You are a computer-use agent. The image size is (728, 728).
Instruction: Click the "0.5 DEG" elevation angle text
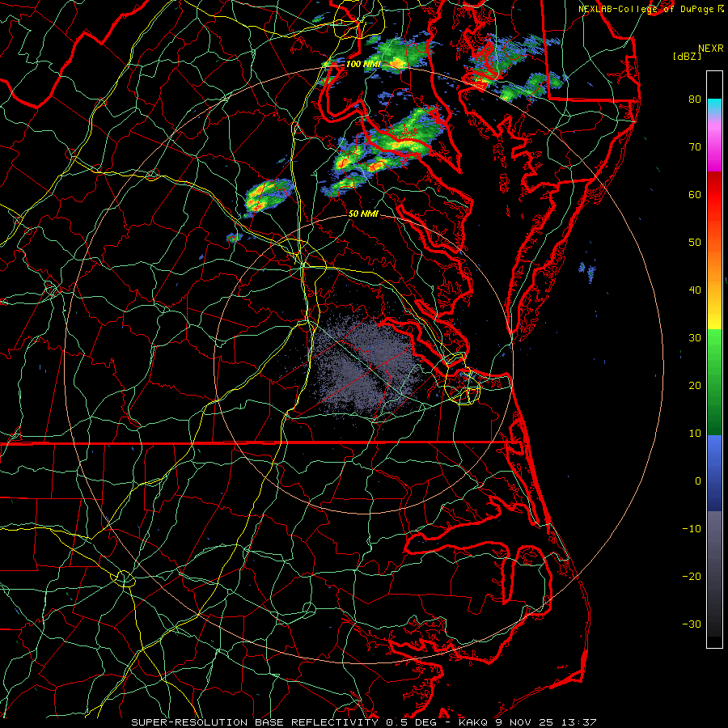click(x=410, y=722)
